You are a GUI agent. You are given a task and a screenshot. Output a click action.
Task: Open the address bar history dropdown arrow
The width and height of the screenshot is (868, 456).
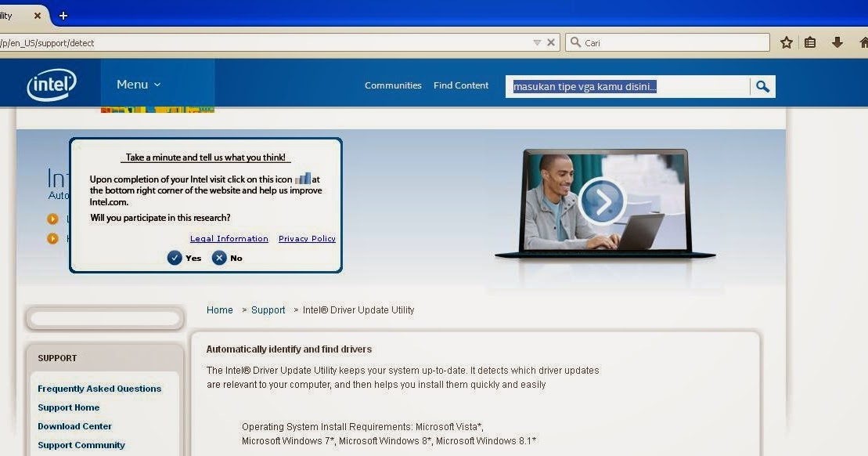[x=536, y=42]
